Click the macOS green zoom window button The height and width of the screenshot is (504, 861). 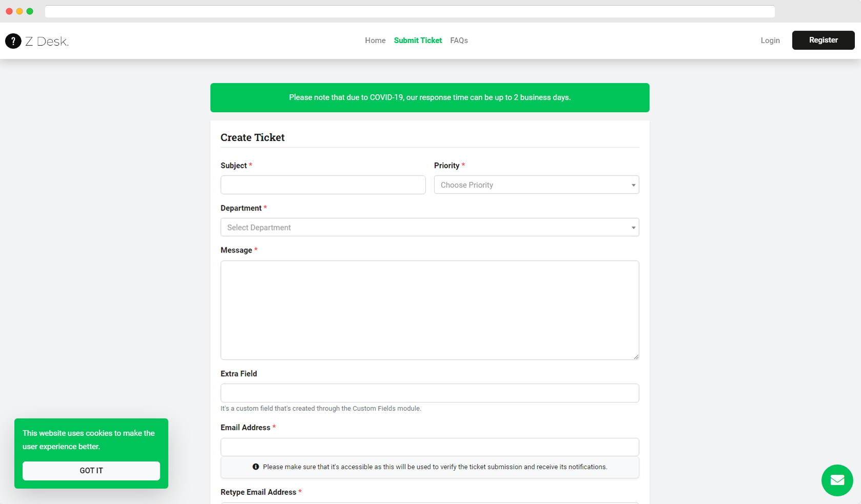coord(30,11)
